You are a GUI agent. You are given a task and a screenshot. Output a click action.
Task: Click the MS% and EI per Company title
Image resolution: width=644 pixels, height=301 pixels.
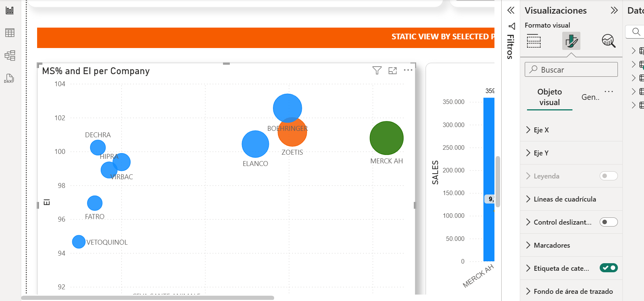click(96, 71)
